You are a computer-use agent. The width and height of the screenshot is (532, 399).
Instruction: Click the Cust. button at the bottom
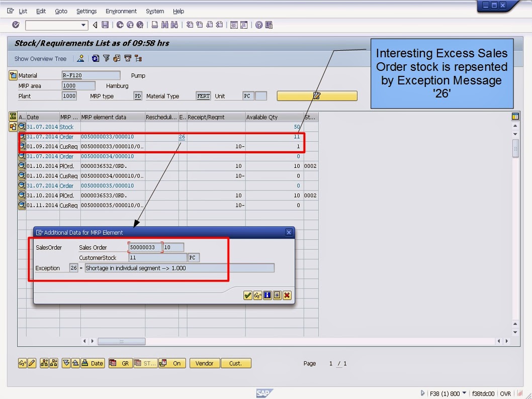tap(235, 363)
